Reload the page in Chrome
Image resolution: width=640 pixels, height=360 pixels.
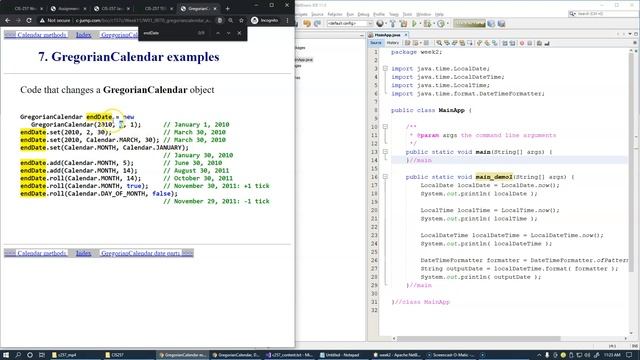tap(29, 20)
